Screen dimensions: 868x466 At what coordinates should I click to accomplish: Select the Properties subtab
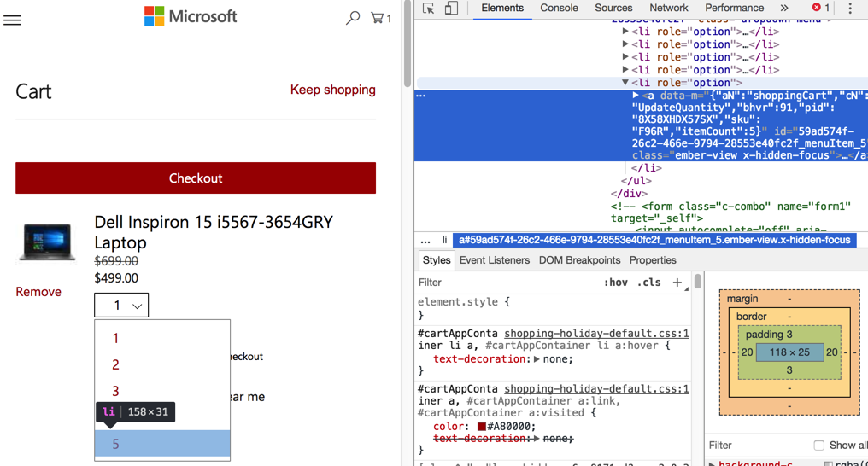653,260
